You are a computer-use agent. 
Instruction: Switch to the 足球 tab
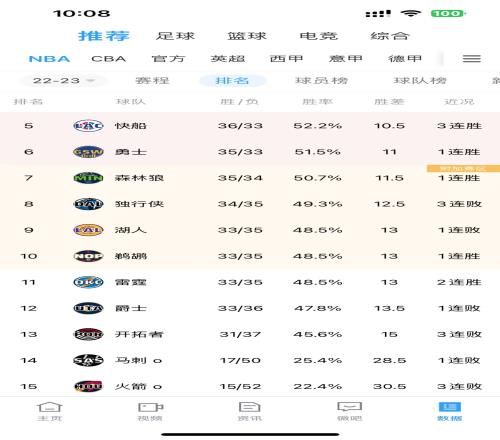click(175, 36)
